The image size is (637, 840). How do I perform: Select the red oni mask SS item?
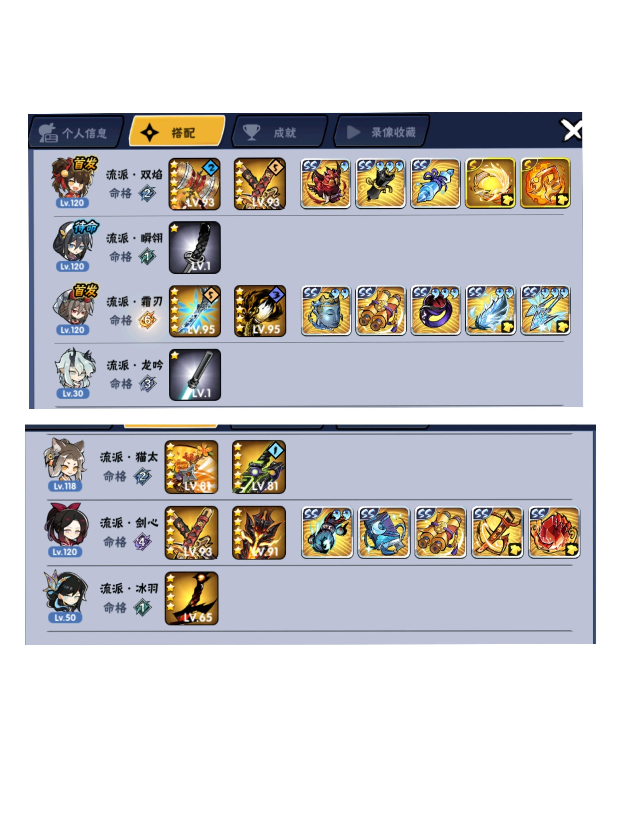click(x=325, y=183)
